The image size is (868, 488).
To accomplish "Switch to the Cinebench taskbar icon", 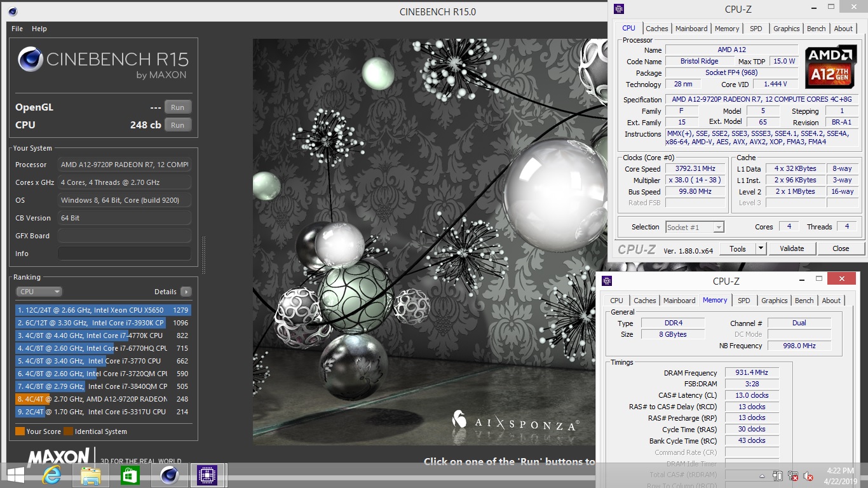I will point(169,475).
